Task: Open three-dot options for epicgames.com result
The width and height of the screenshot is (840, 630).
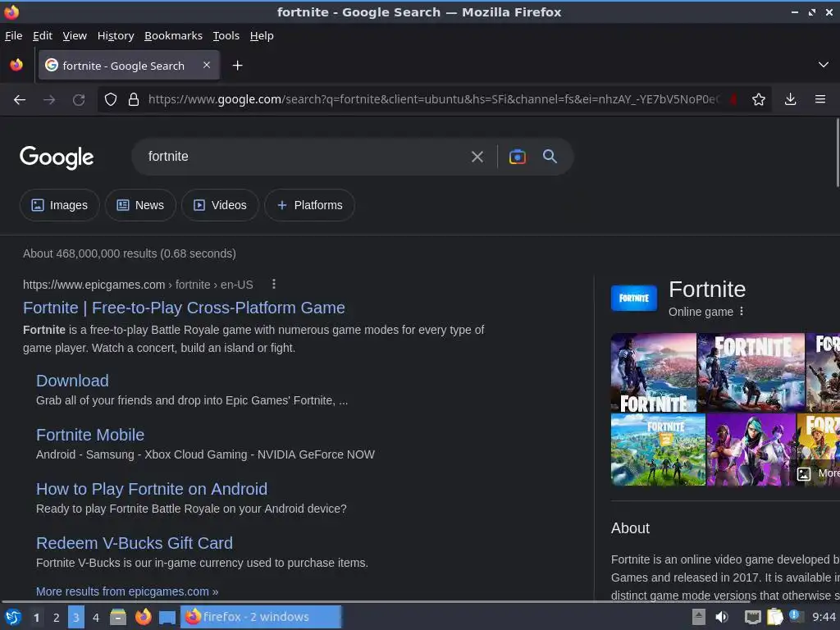Action: click(x=274, y=284)
